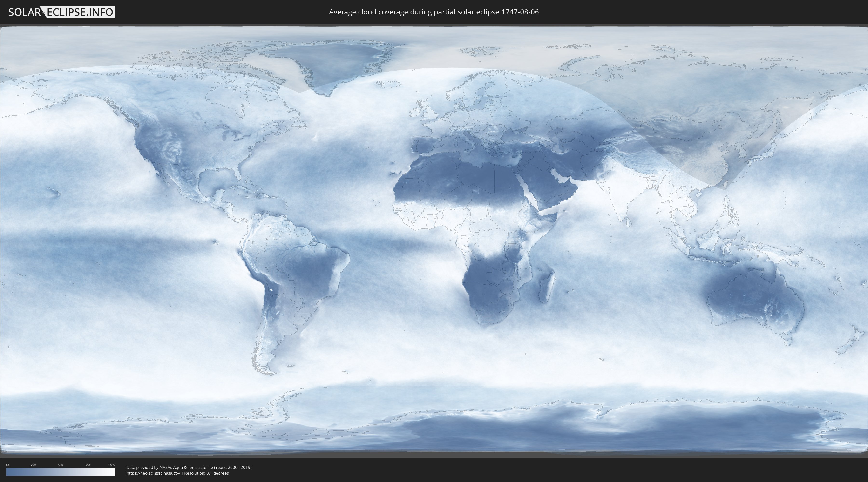Click the 50% legend label
868x482 pixels.
(x=61, y=465)
